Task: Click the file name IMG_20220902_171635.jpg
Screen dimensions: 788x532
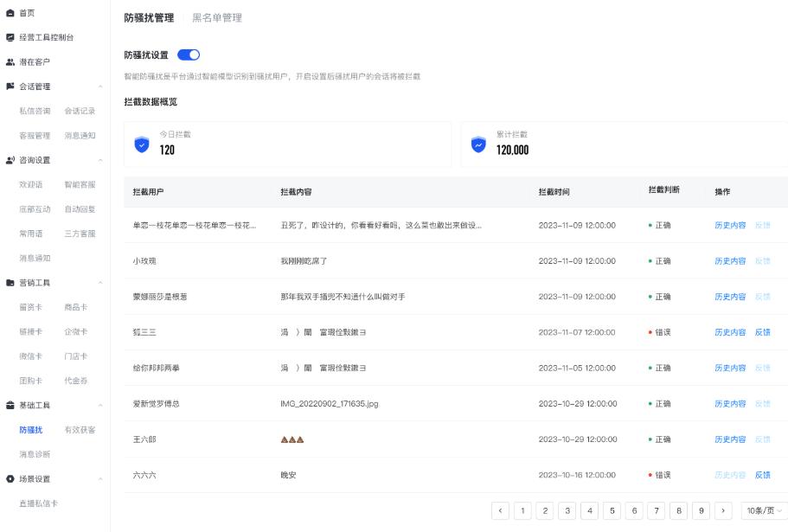Action: pos(330,404)
